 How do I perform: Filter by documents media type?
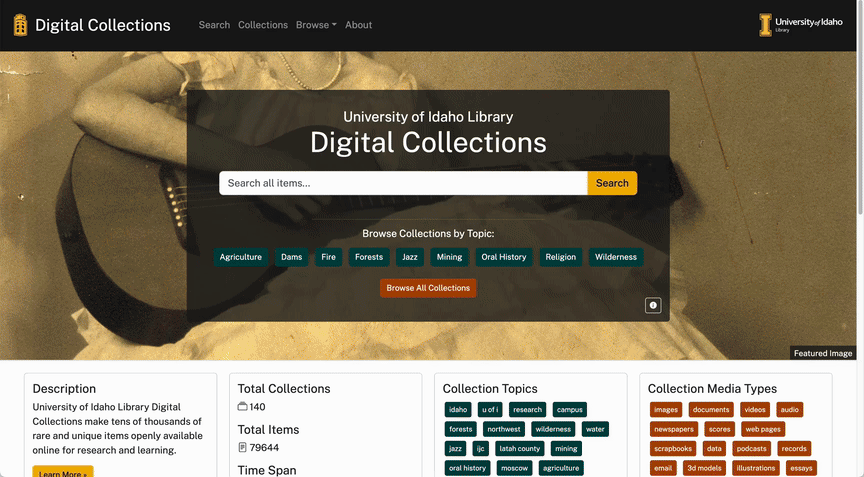711,410
